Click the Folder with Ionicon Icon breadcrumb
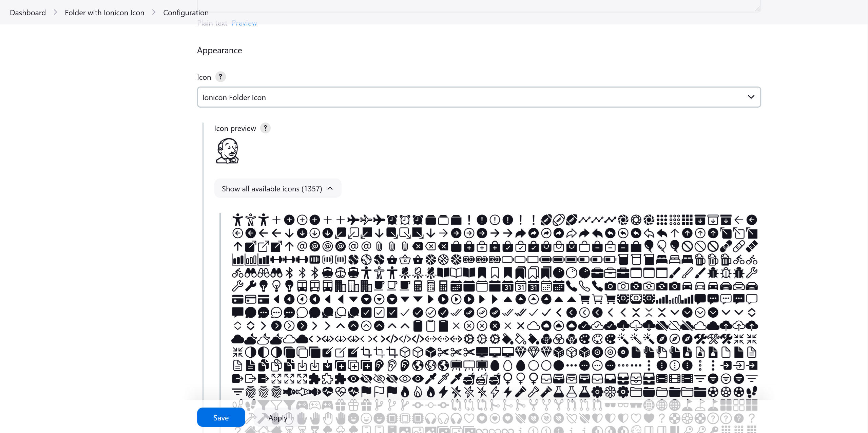 pos(104,12)
